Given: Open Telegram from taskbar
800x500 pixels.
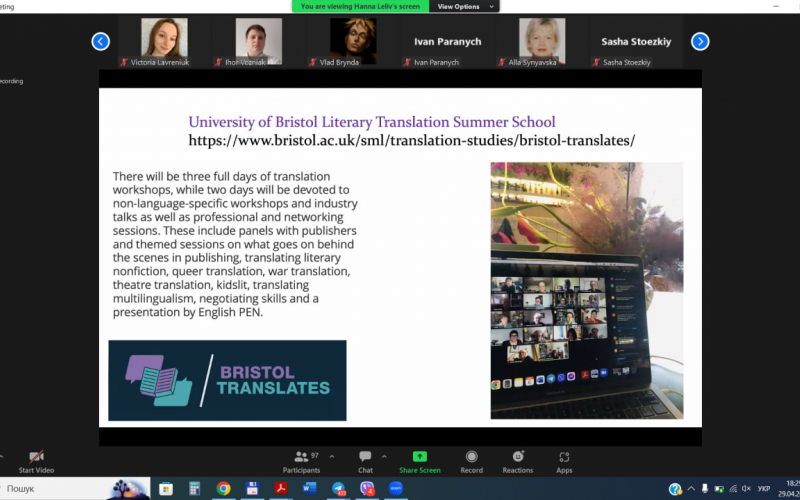Looking at the screenshot, I should 338,489.
